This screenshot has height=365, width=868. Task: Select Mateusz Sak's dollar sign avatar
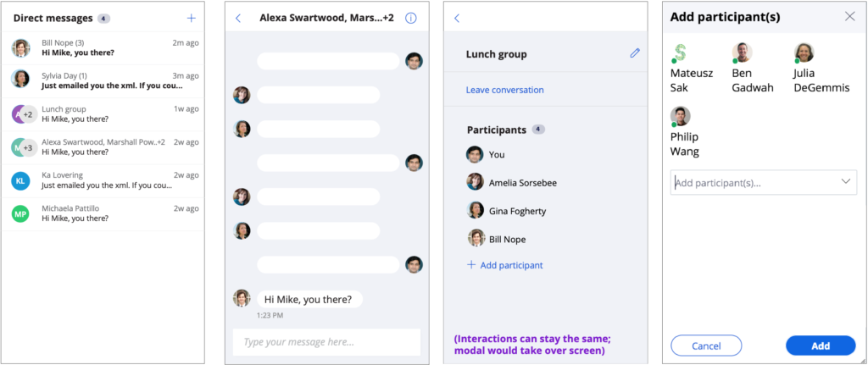[681, 53]
